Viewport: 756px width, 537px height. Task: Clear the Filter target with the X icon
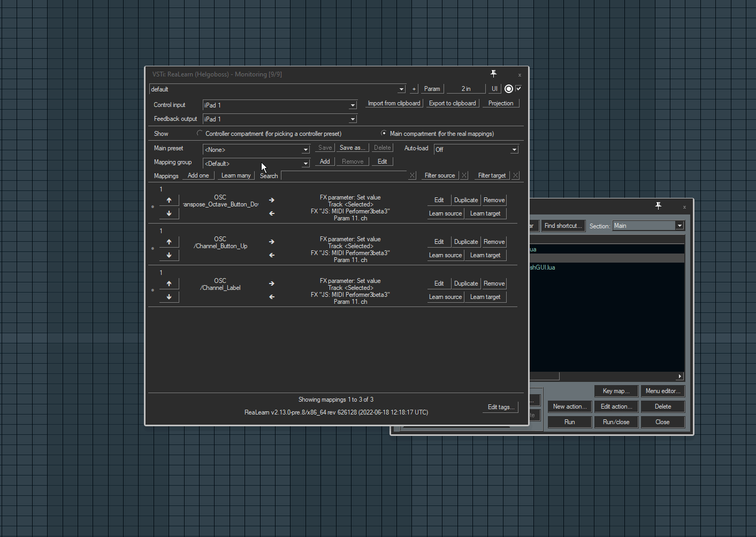(515, 175)
